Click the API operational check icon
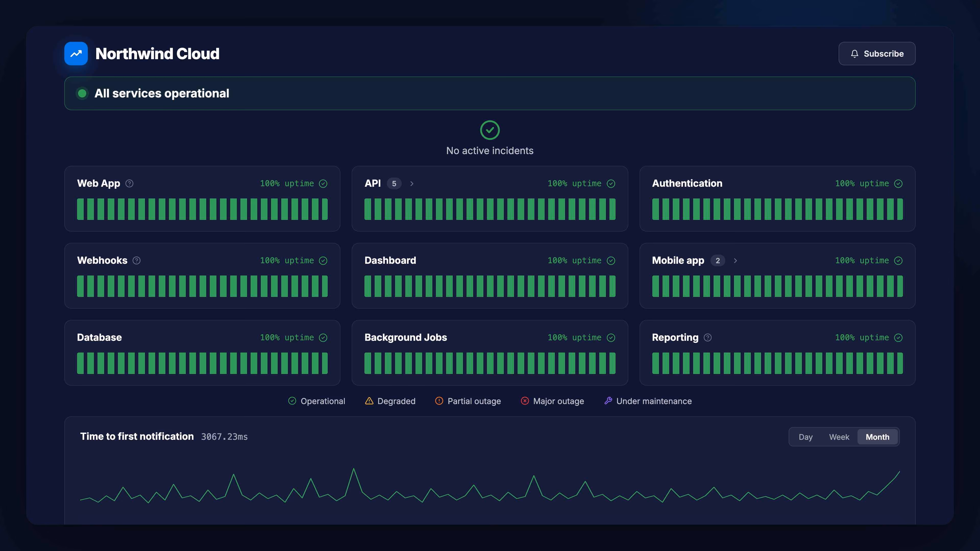 coord(611,184)
